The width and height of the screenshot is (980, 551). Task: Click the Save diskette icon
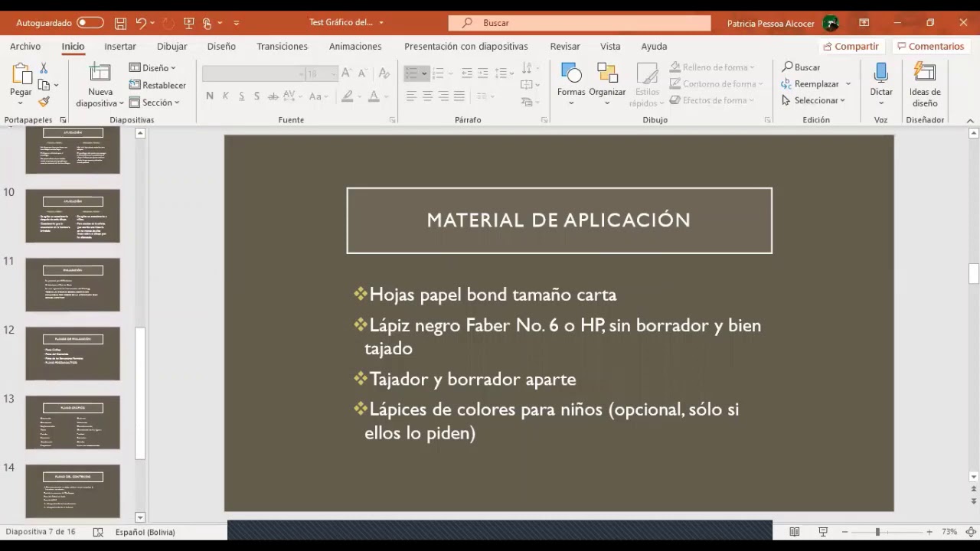point(120,23)
